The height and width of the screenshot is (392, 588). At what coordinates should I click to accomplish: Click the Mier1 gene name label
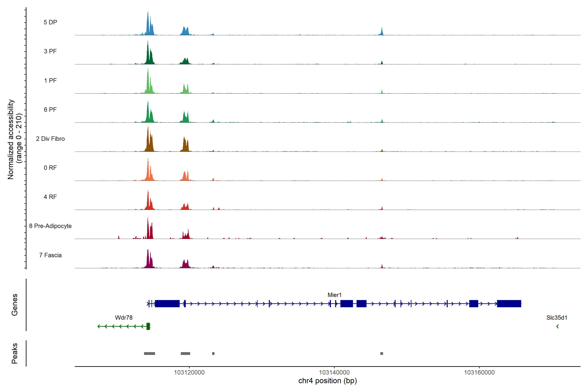335,295
